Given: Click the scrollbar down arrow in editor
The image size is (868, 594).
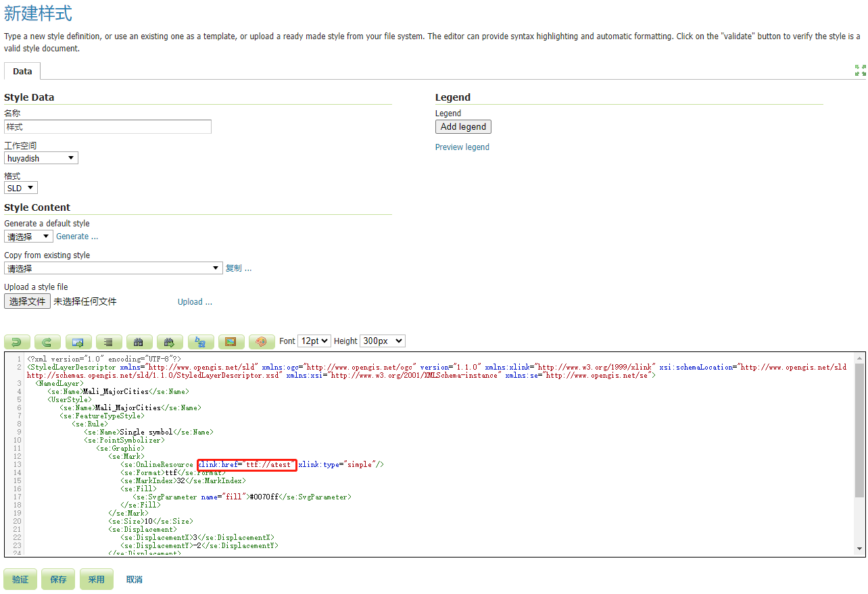Looking at the screenshot, I should pos(859,549).
